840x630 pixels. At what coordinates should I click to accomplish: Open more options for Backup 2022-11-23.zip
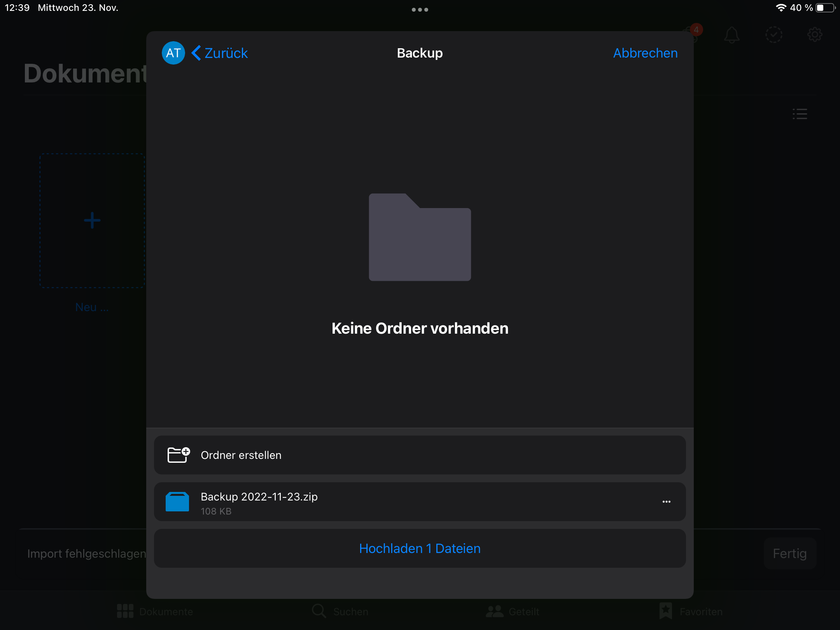666,502
